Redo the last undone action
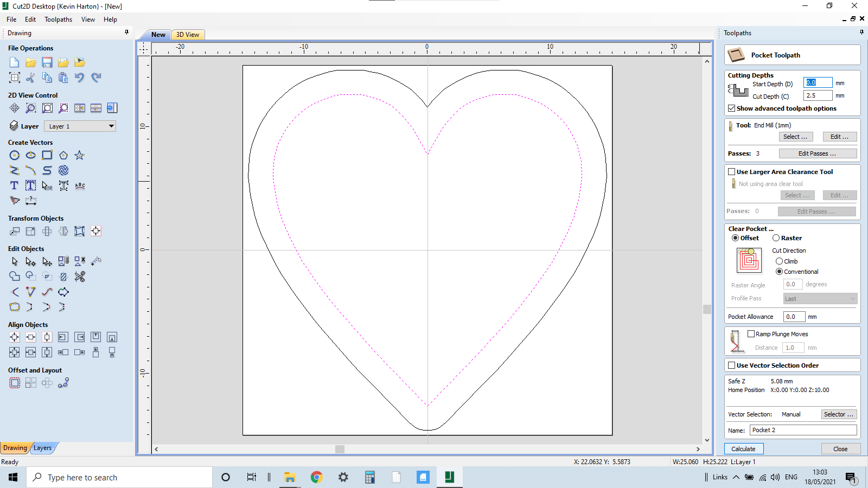This screenshot has width=868, height=488. (96, 78)
